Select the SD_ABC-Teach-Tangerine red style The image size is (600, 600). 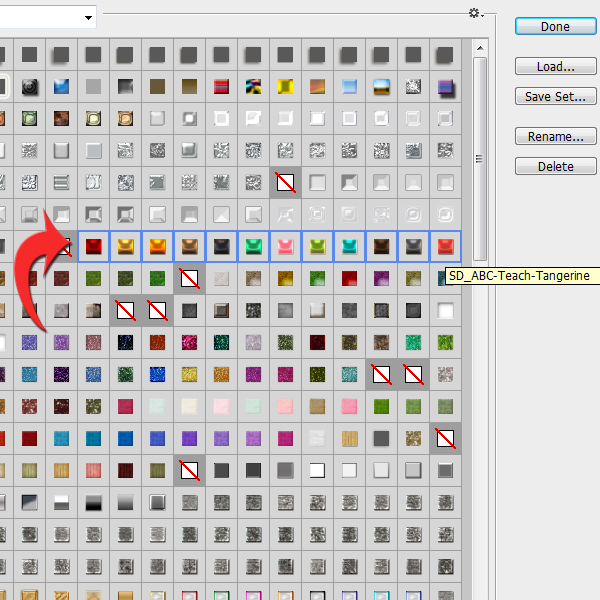[x=445, y=246]
